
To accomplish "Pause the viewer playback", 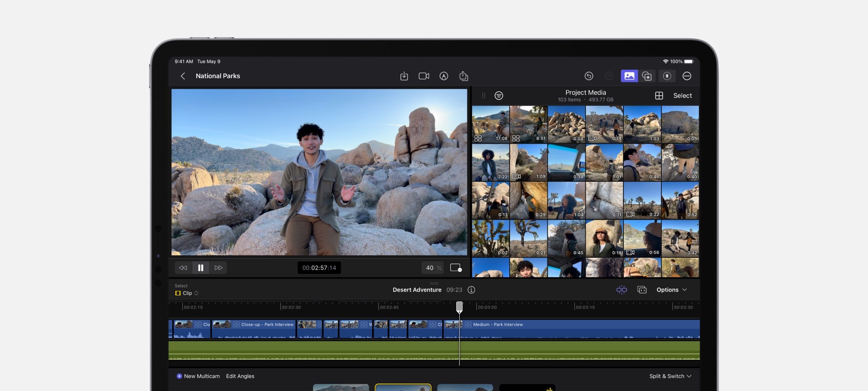I will [x=201, y=268].
